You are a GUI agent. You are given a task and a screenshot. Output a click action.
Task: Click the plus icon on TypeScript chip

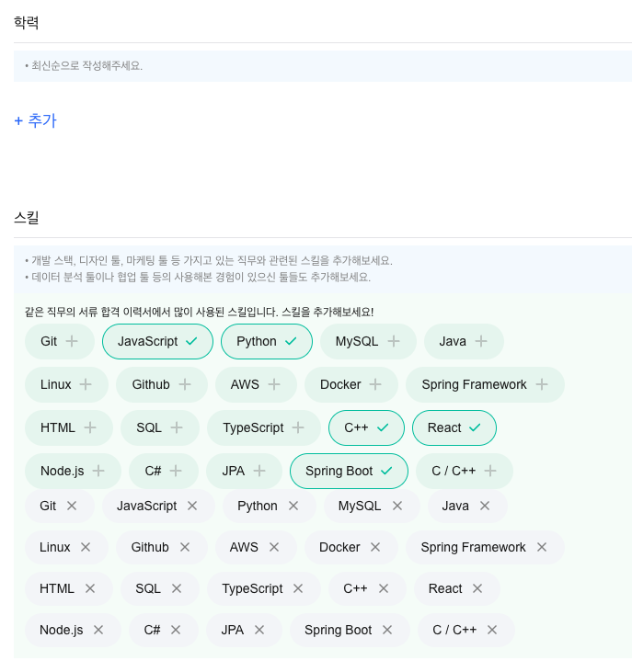[x=298, y=427]
